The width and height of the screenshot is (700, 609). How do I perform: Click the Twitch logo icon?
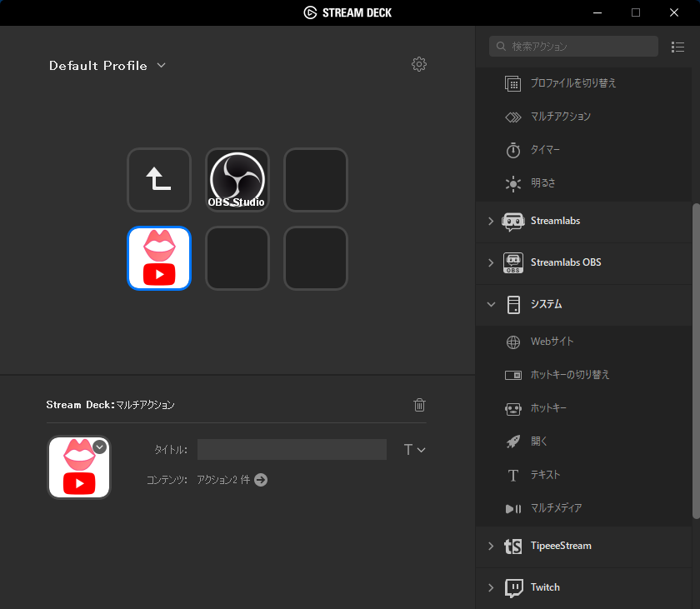click(513, 587)
